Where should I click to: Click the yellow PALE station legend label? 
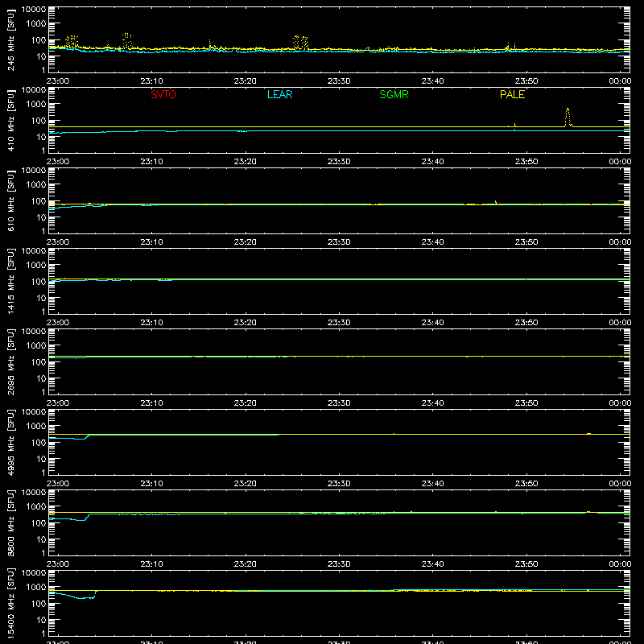tap(512, 94)
